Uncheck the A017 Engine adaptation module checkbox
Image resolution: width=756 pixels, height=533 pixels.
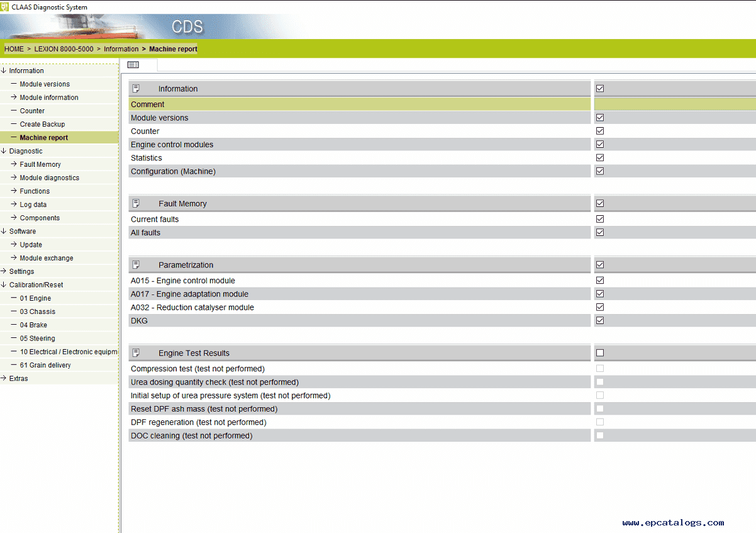point(600,294)
